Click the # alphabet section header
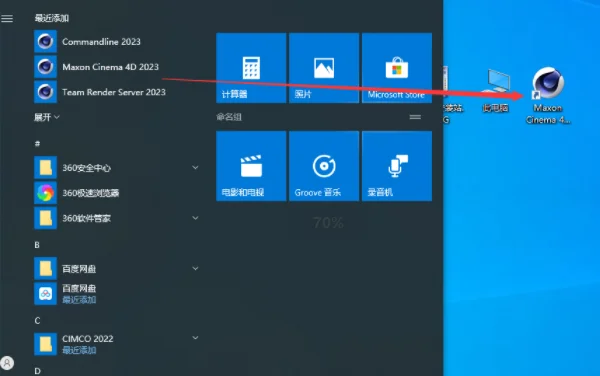The image size is (600, 376). coord(37,144)
